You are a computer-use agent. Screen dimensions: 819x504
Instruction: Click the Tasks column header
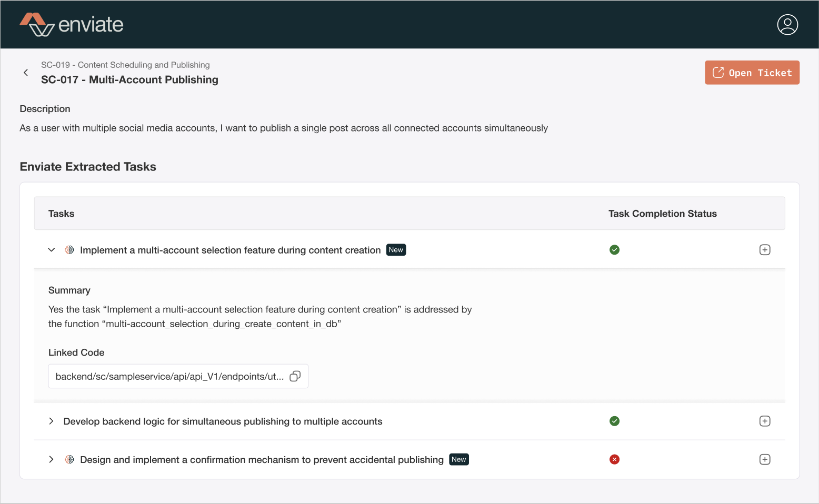point(62,214)
